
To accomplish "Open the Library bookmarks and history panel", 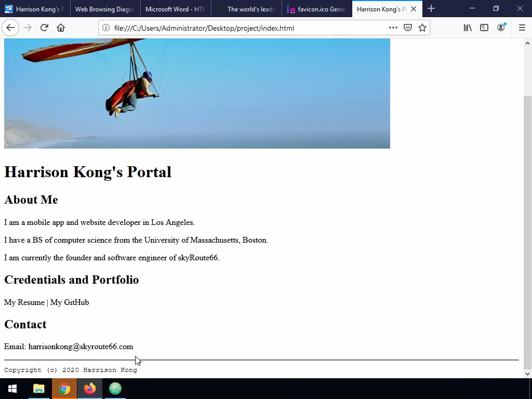I will pyautogui.click(x=468, y=28).
